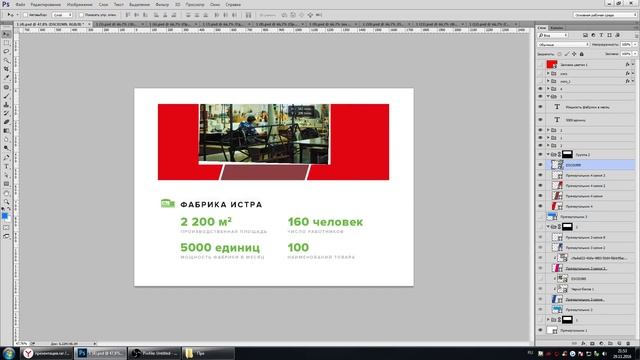The width and height of the screenshot is (640, 360).
Task: Show the Заливка цветом 1 layer
Action: tap(540, 64)
